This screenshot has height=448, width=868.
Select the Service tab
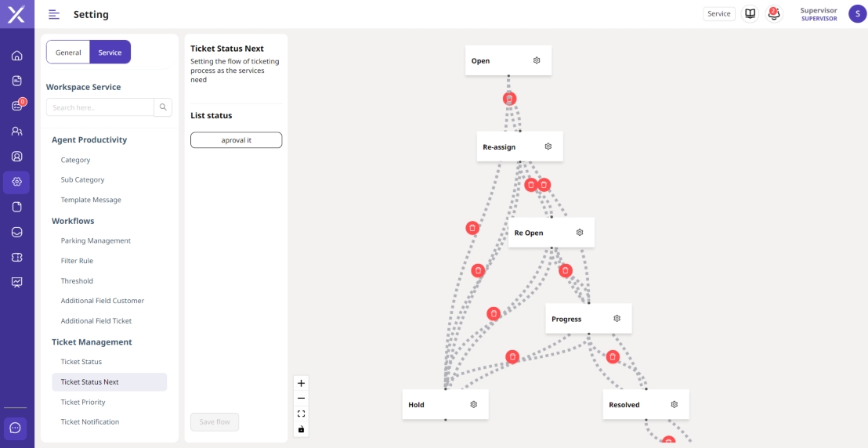click(x=110, y=52)
